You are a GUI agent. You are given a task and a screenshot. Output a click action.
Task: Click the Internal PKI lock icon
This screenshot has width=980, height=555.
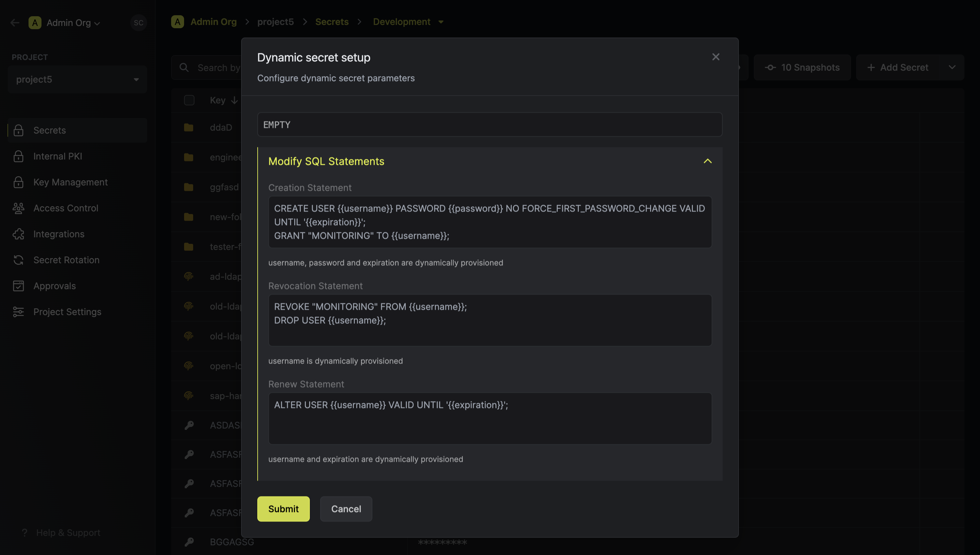point(18,156)
